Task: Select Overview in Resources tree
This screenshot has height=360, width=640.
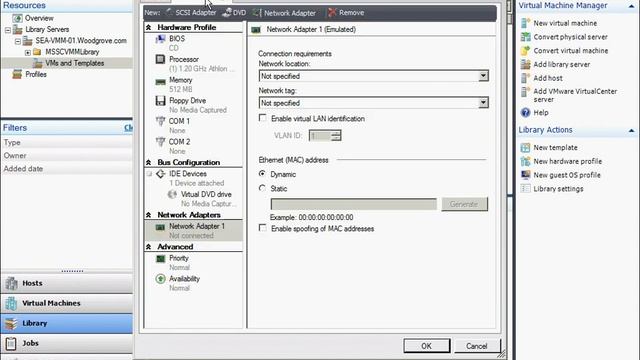Action: (x=39, y=18)
